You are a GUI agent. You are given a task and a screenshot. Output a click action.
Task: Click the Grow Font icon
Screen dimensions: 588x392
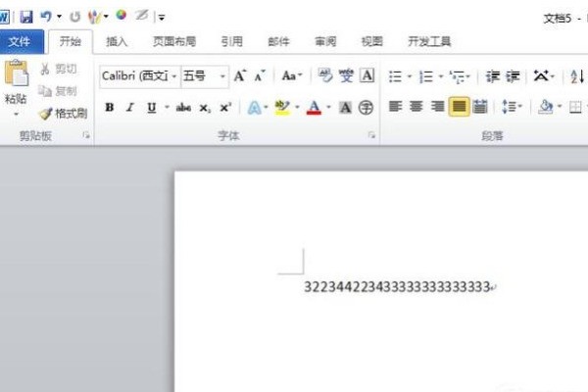pyautogui.click(x=240, y=75)
